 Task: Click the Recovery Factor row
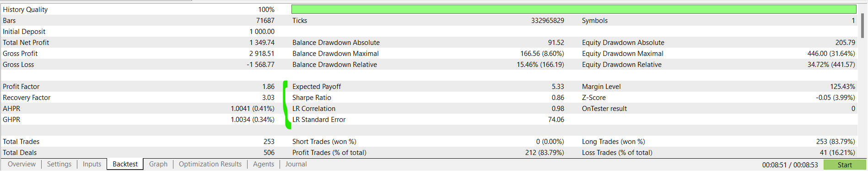coord(139,98)
